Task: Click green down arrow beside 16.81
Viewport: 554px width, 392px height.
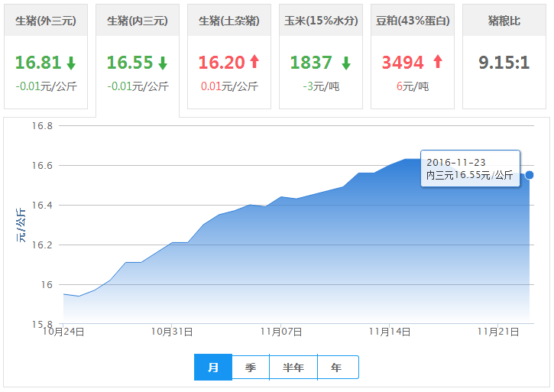Action: pos(71,63)
